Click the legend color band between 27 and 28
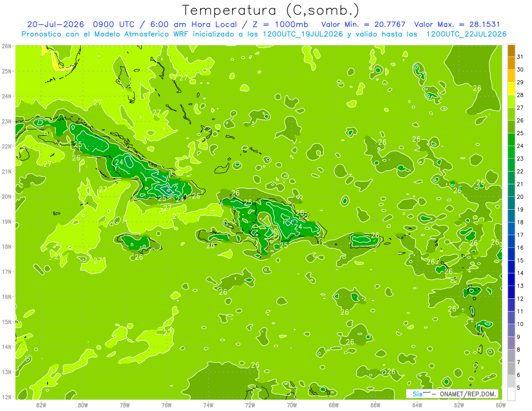 pyautogui.click(x=511, y=101)
